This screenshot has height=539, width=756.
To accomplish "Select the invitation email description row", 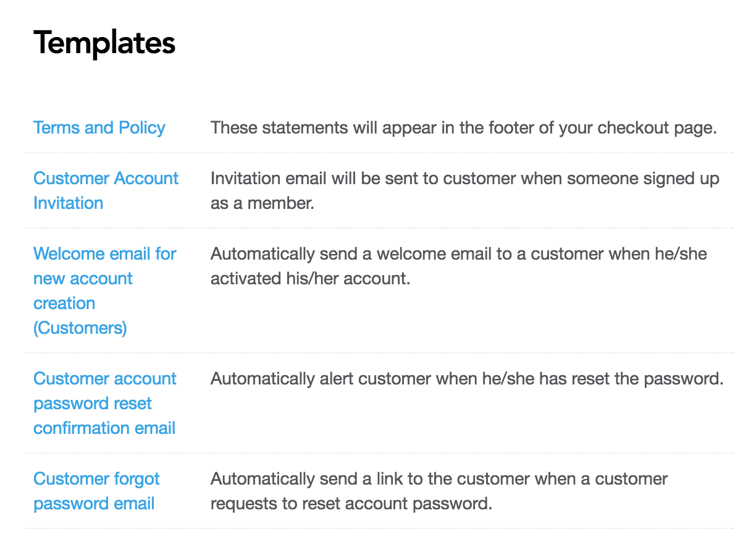I will coord(465,190).
